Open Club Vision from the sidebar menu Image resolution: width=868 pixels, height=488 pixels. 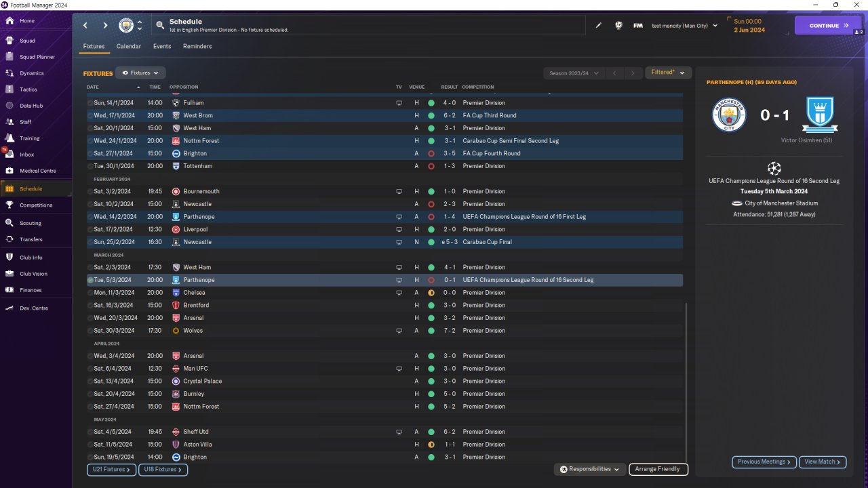tap(33, 274)
